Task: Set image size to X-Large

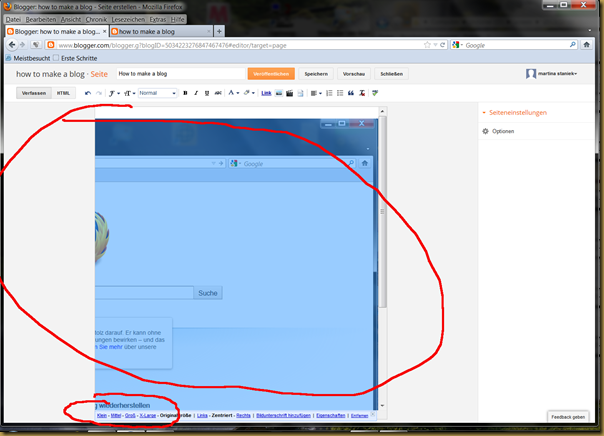Action: pyautogui.click(x=148, y=416)
